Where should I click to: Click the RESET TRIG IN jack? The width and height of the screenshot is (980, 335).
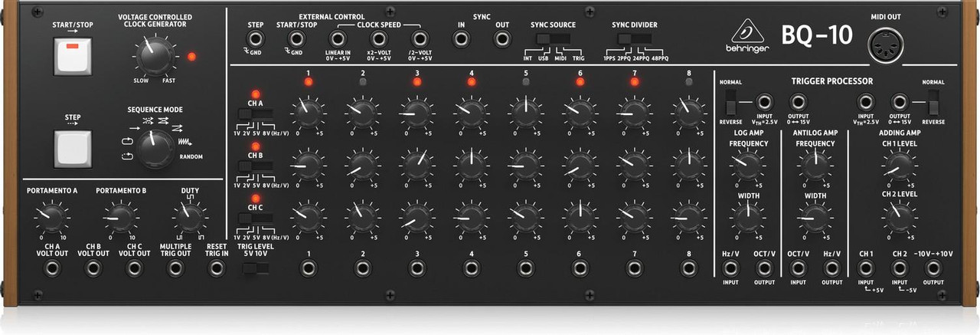(217, 268)
